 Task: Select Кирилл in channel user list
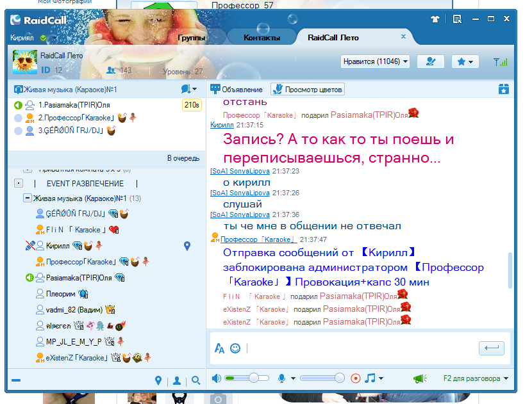(58, 246)
